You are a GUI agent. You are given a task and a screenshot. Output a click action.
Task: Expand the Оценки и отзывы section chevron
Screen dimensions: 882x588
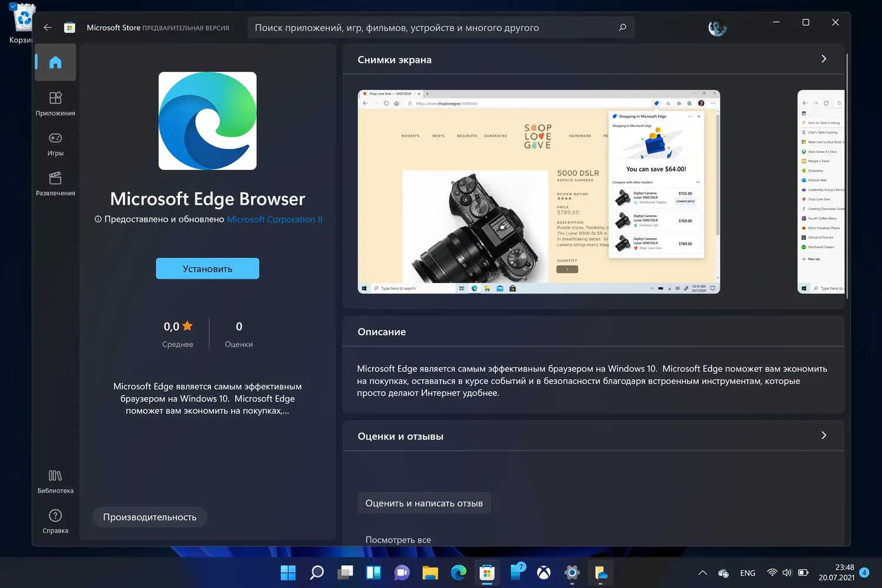tap(824, 435)
